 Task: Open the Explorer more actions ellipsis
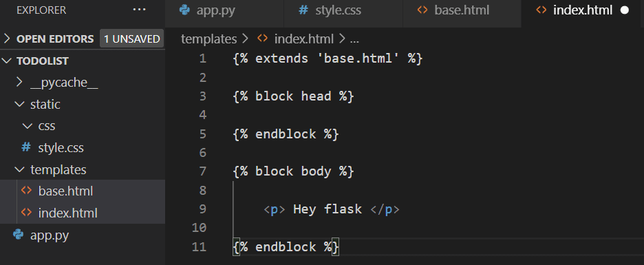[140, 10]
